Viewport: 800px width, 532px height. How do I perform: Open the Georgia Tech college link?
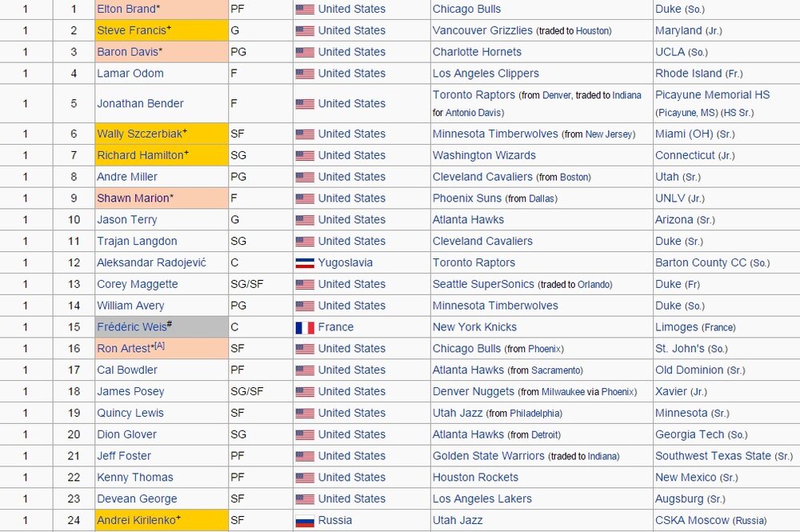[x=690, y=434]
